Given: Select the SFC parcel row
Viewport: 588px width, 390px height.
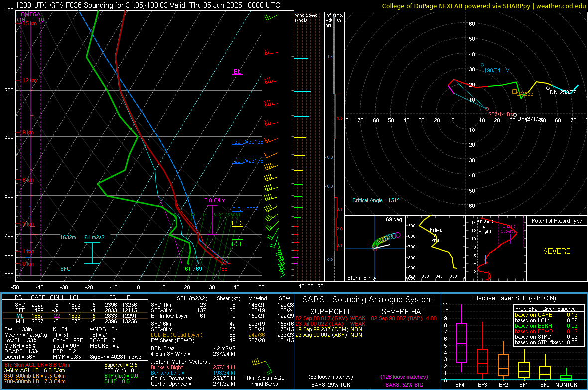Looking at the screenshot, I should click(75, 305).
